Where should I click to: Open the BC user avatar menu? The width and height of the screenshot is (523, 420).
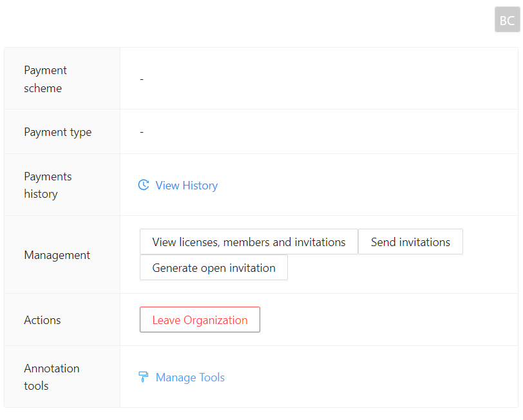pyautogui.click(x=507, y=20)
